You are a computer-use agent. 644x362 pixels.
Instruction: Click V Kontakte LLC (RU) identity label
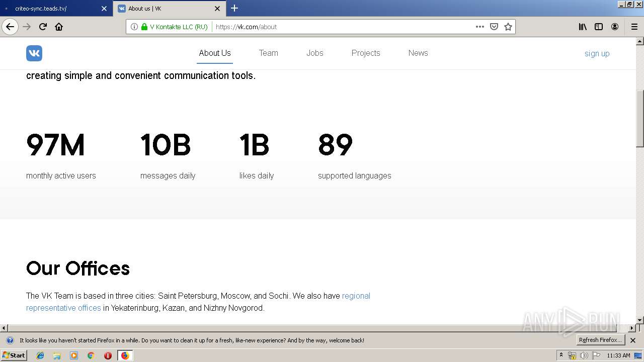pyautogui.click(x=179, y=27)
